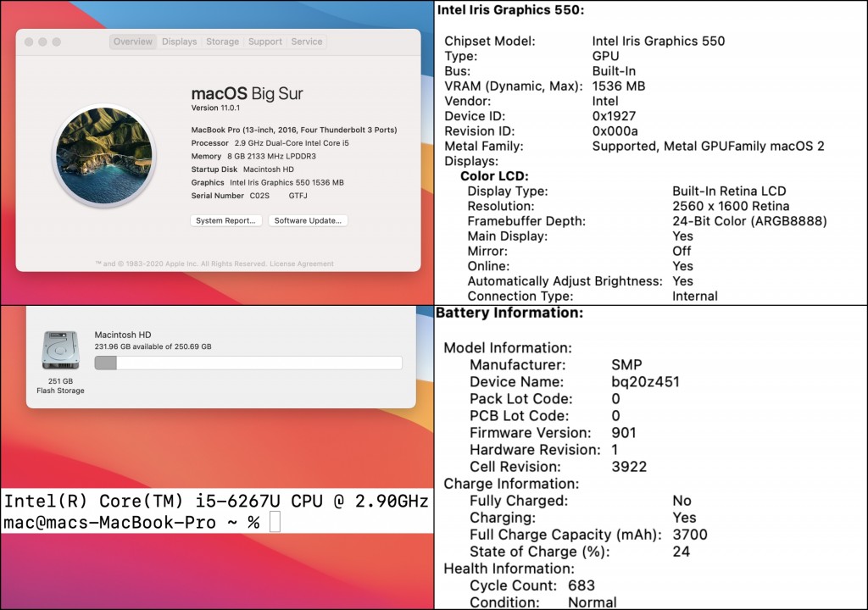Screen dimensions: 868x610
Task: Select the Device ID '0x1927' value
Action: point(614,116)
